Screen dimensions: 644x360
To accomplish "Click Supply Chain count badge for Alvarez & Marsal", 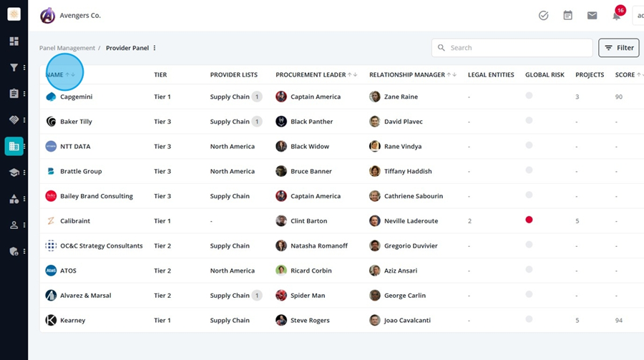I will point(257,296).
